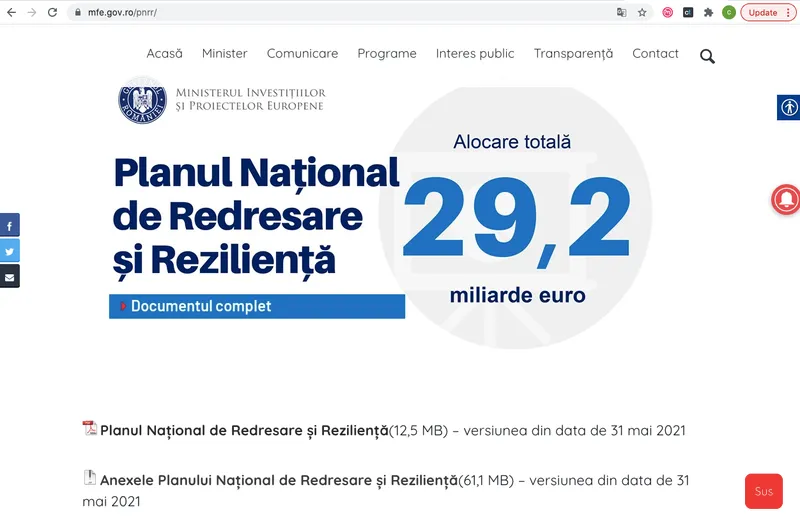The height and width of the screenshot is (532, 800).
Task: Share the page on Twitter
Action: click(10, 252)
